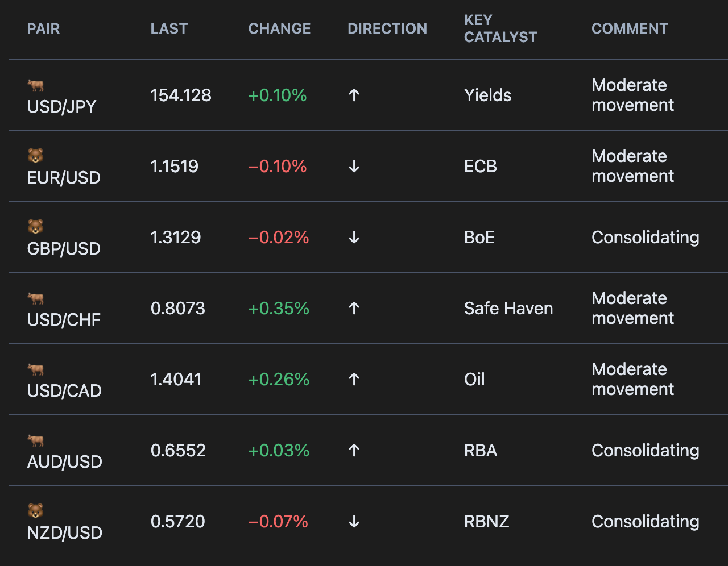728x566 pixels.
Task: Click Consolidating comment for NZD/USD
Action: (646, 521)
